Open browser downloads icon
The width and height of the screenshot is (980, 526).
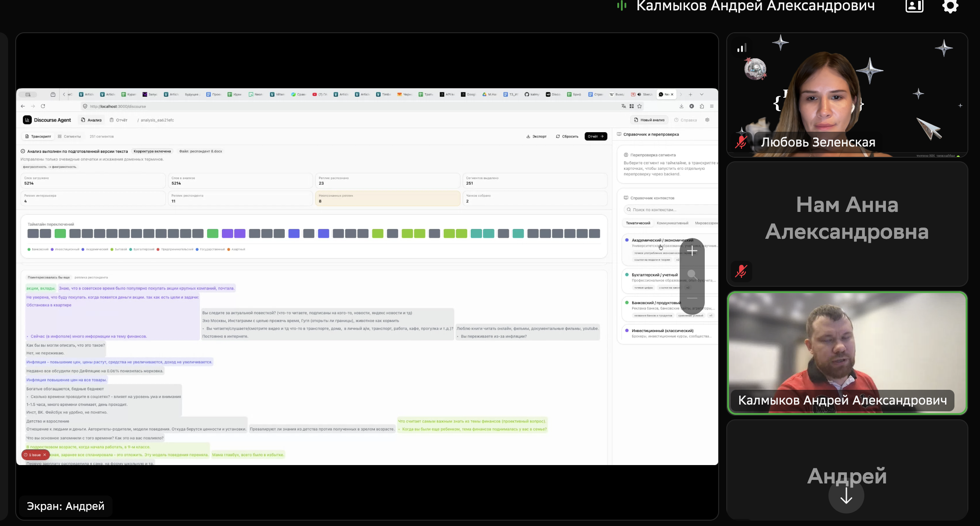pyautogui.click(x=681, y=106)
